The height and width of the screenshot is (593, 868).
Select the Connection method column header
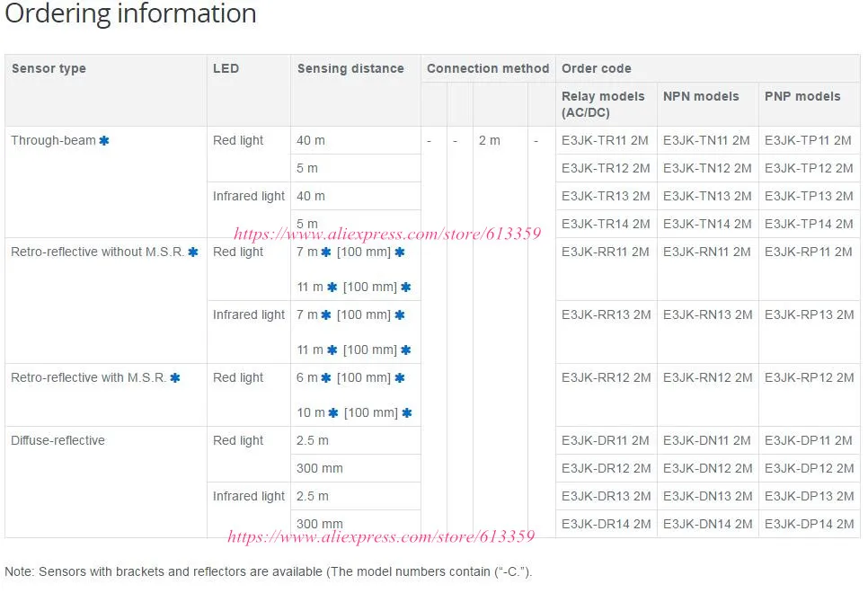point(488,68)
